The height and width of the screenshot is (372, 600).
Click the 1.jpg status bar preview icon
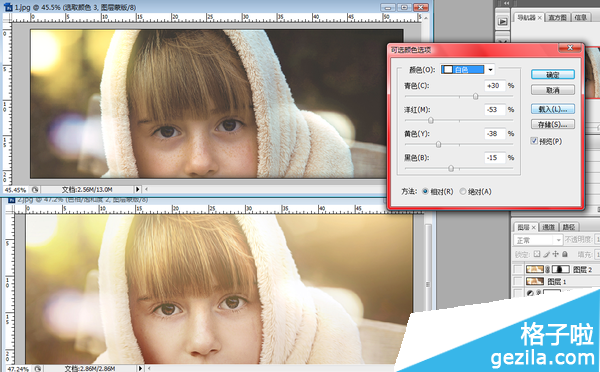(x=35, y=190)
